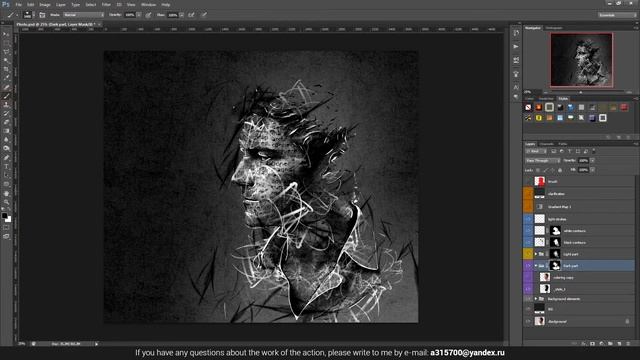Toggle visibility of the bottom 'Background' layer
Viewport: 640px width, 360px height.
[528, 321]
